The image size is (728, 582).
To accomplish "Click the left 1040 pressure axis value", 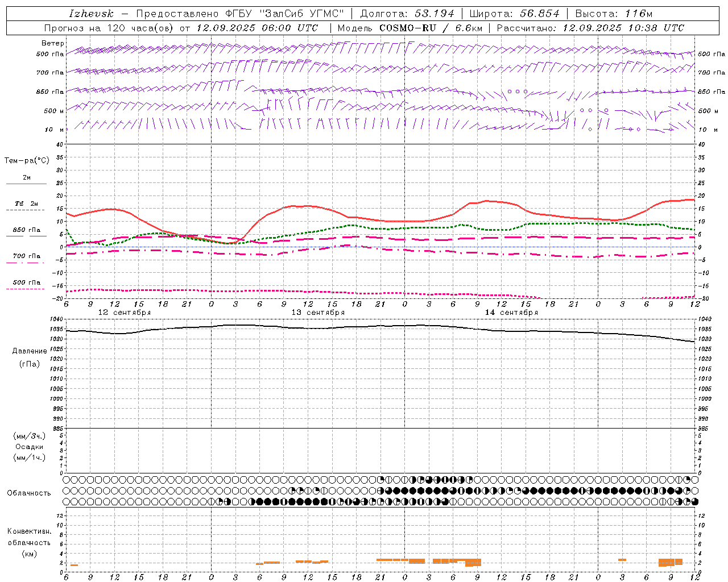I will pyautogui.click(x=56, y=319).
